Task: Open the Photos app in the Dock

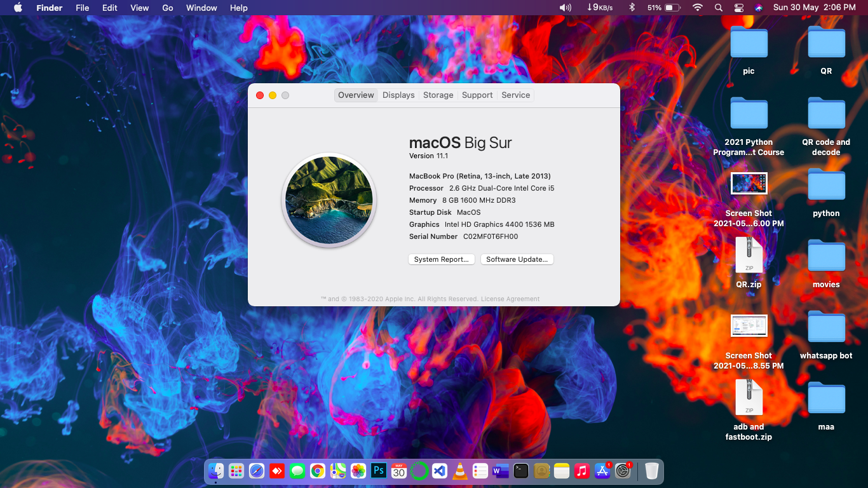Action: click(x=358, y=471)
